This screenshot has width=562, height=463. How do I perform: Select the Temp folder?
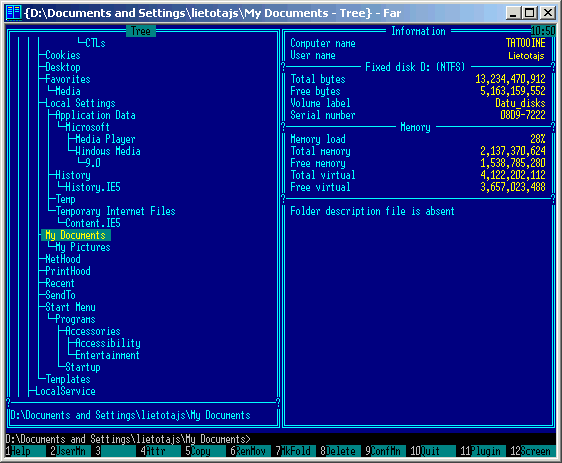point(65,199)
